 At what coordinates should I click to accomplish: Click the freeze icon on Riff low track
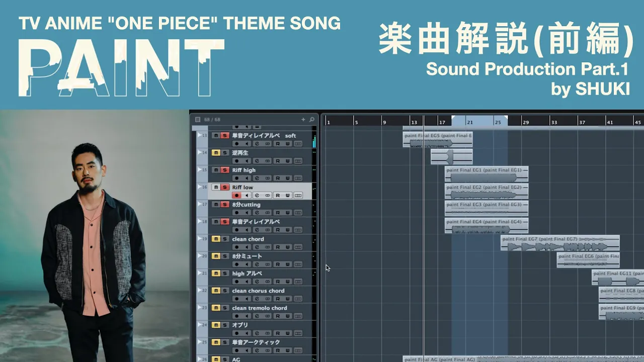tap(267, 195)
